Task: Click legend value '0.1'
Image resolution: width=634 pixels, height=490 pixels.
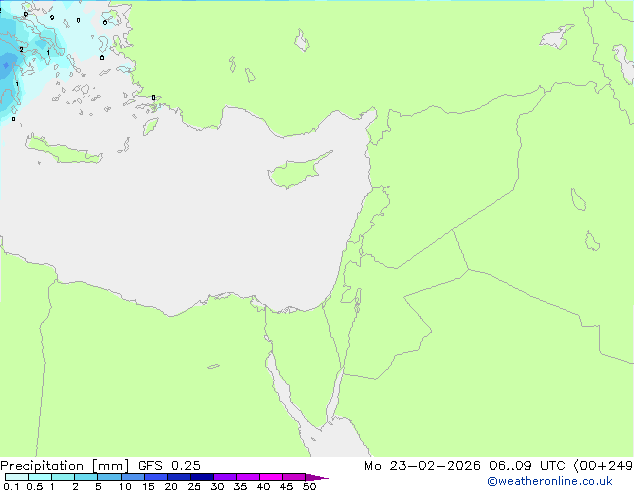Action: tap(11, 486)
